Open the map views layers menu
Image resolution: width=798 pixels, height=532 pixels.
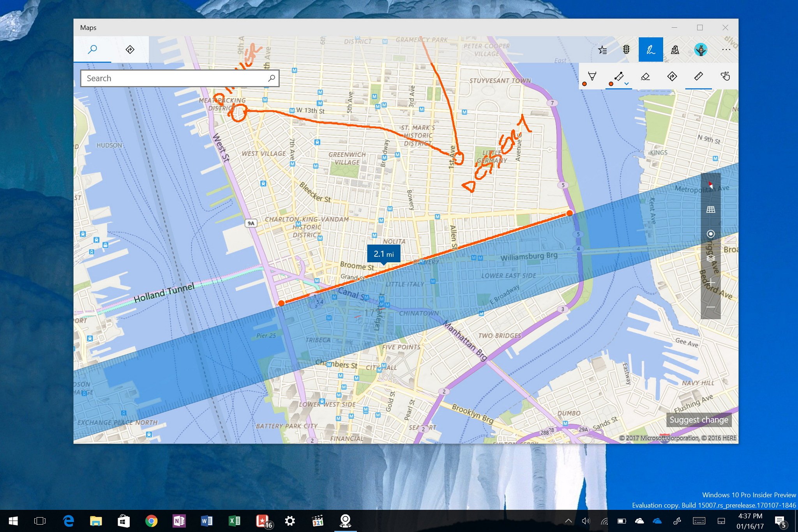point(710,258)
